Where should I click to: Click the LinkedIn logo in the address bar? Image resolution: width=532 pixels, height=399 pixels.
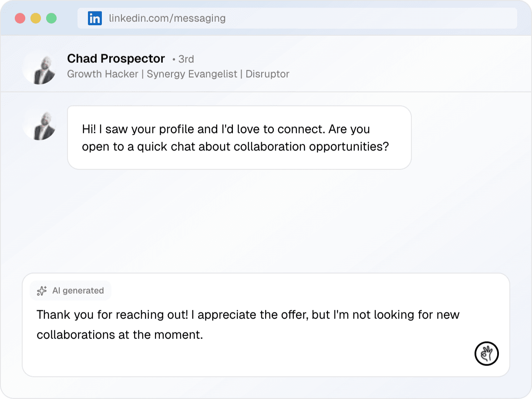(94, 18)
